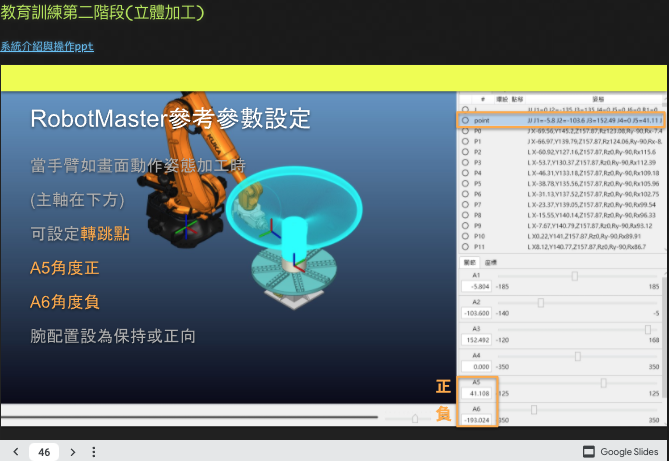Select the radio button for P2 row
The height and width of the screenshot is (461, 669).
(x=465, y=152)
